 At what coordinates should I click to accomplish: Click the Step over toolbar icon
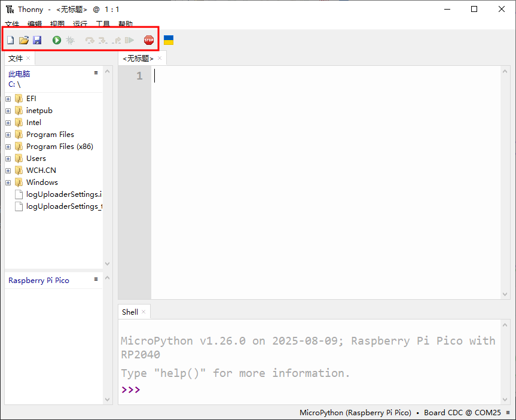click(x=90, y=40)
